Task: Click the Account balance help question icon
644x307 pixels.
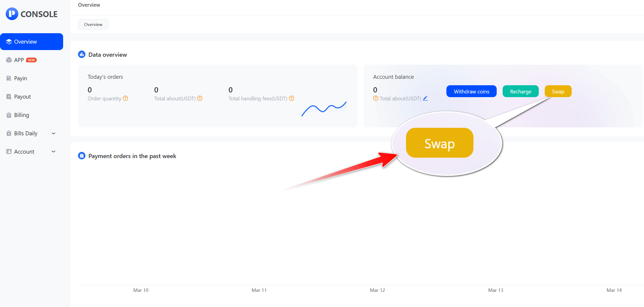Action: tap(376, 98)
